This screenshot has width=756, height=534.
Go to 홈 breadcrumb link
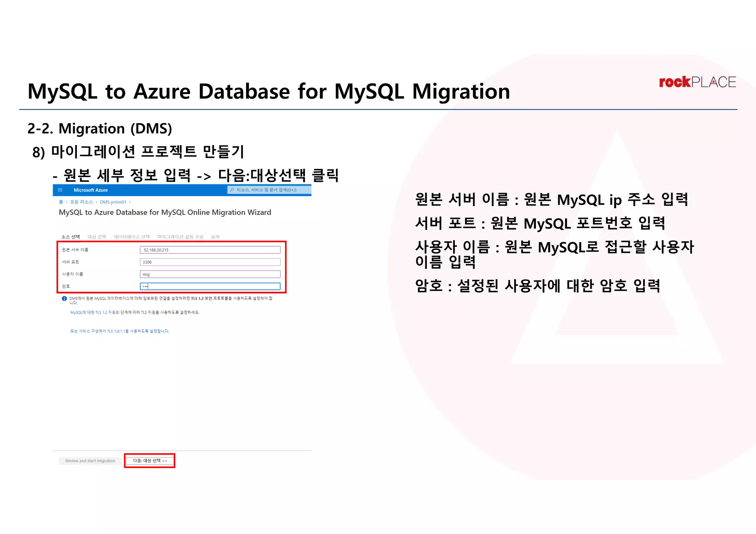pos(61,202)
